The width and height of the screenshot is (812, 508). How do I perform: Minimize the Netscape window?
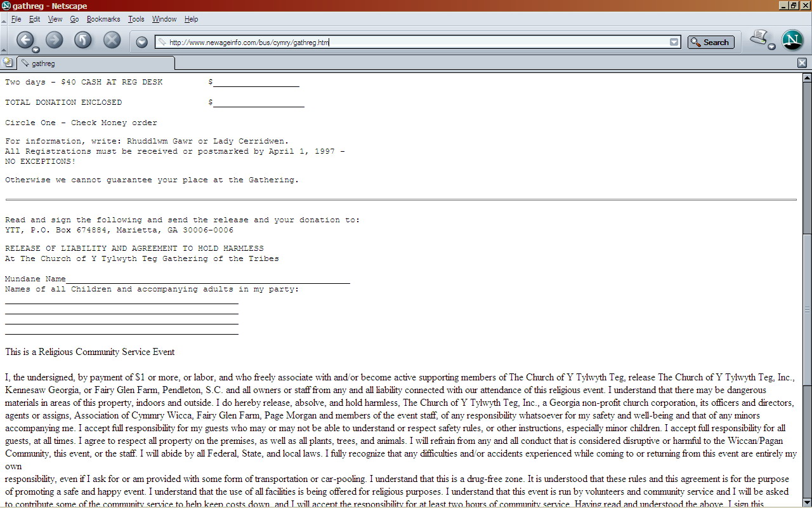(783, 6)
